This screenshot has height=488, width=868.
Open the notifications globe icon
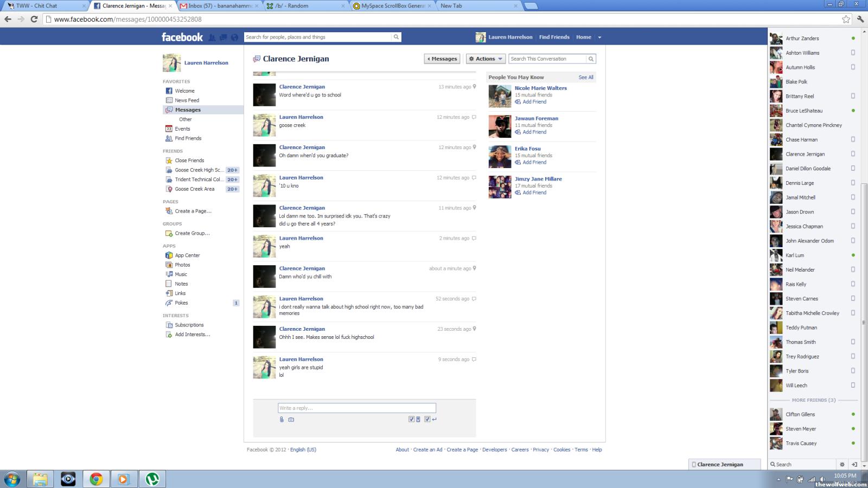click(x=234, y=37)
